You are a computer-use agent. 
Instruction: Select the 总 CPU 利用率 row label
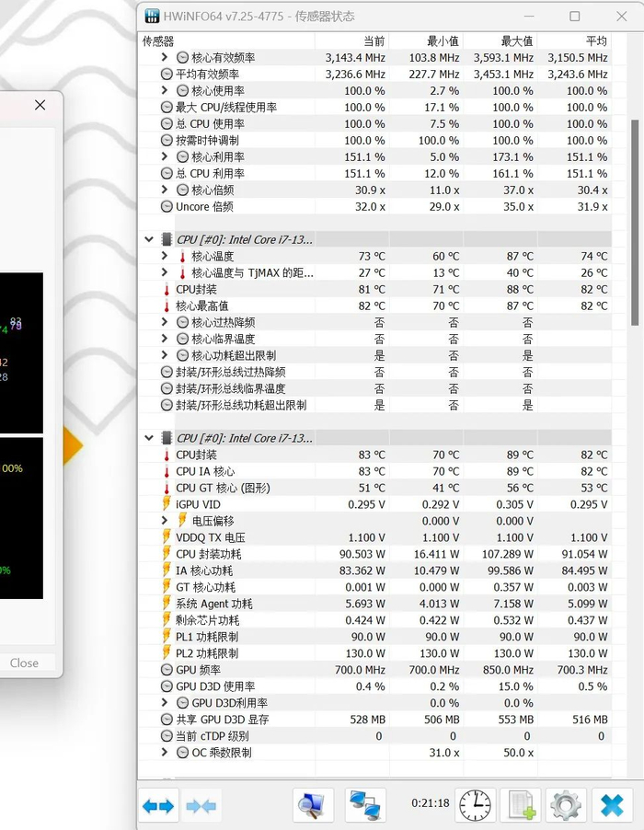210,174
